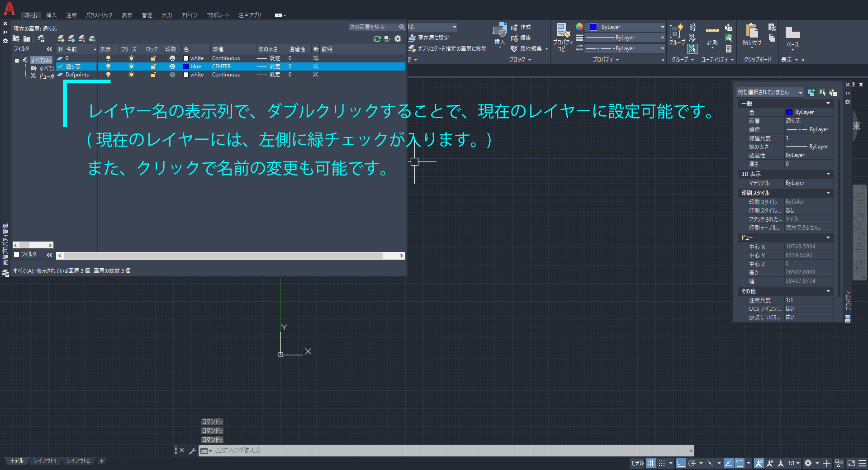Open the ByLayer color dropdown in ribbon
The image size is (868, 470).
[625, 27]
